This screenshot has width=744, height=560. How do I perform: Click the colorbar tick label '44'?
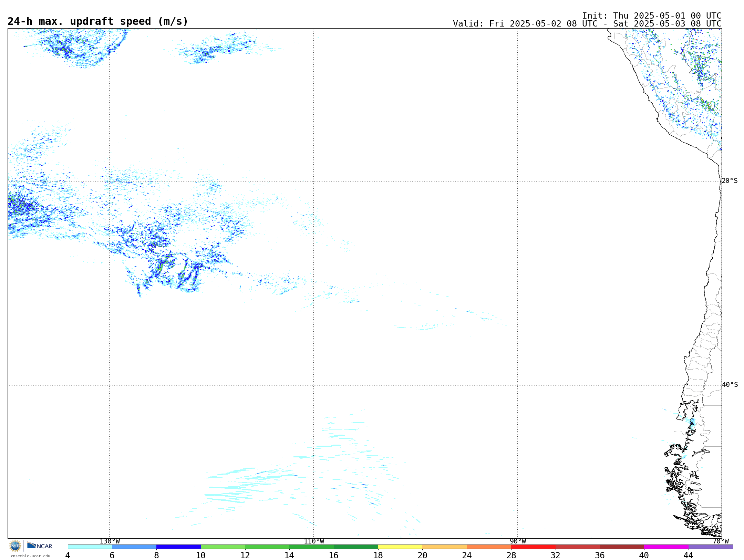(x=689, y=556)
